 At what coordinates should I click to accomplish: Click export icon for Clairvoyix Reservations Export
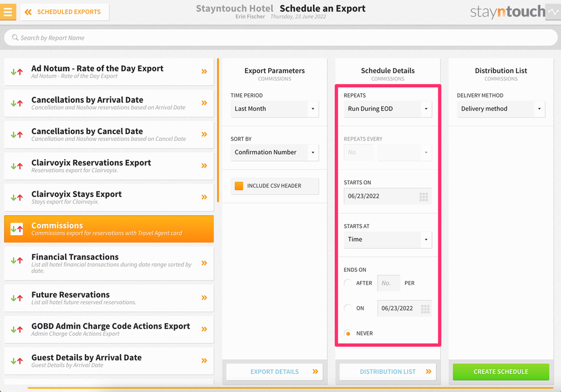click(x=16, y=166)
